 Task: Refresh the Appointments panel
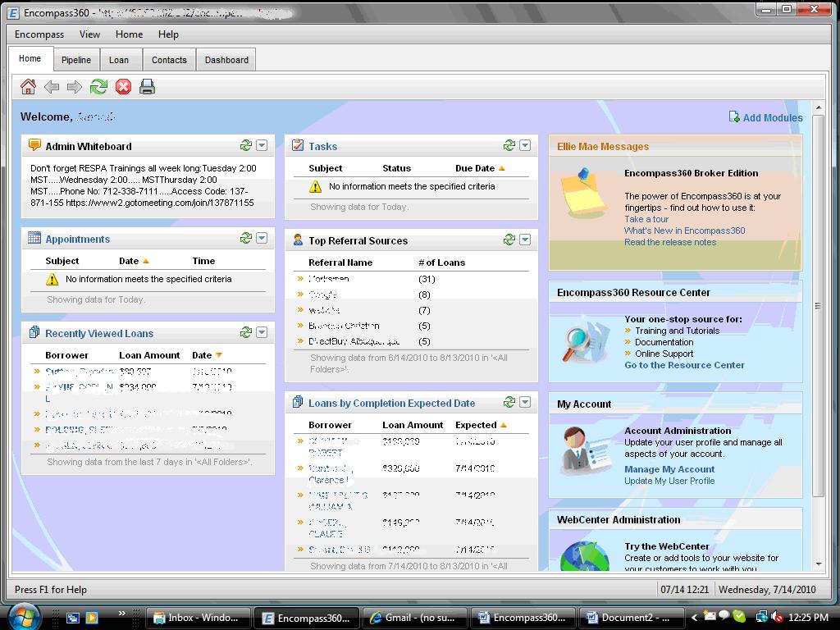(x=246, y=238)
